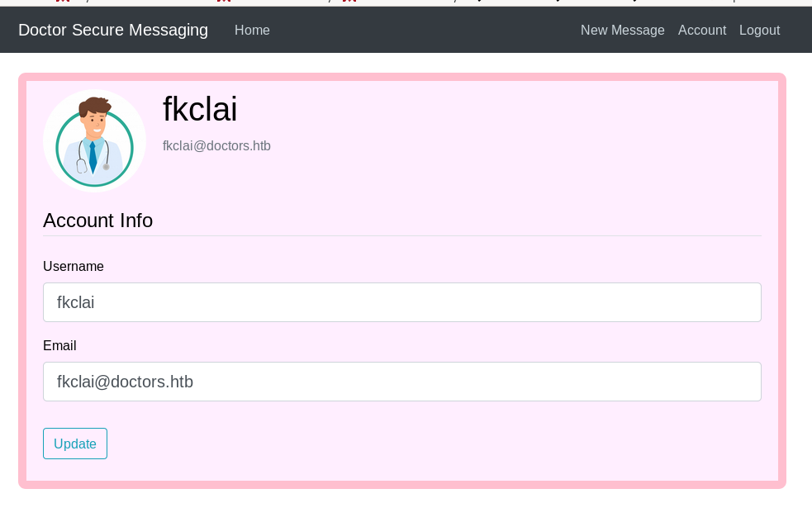This screenshot has width=812, height=522.
Task: Focus the Username input field
Action: pos(401,302)
